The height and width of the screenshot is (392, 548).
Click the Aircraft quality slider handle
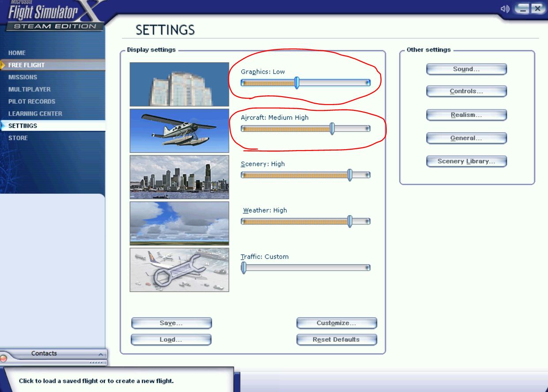pos(332,128)
